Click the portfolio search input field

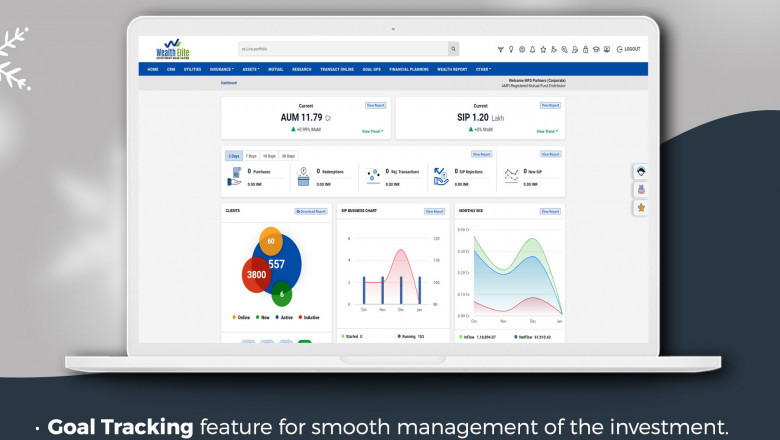342,48
